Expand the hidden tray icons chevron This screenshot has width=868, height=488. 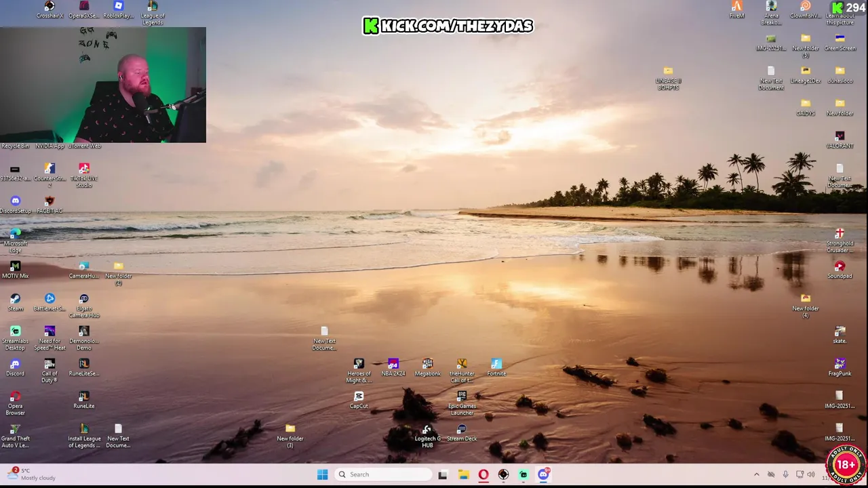pos(757,474)
